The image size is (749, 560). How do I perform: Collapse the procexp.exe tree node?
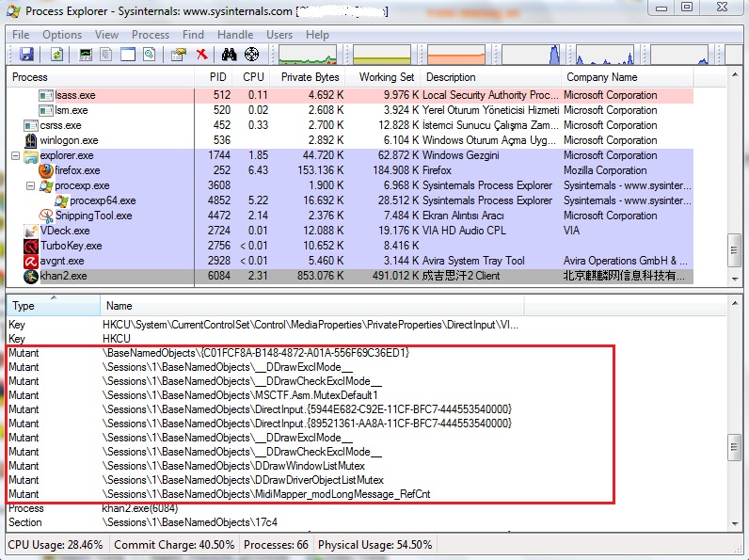click(31, 185)
